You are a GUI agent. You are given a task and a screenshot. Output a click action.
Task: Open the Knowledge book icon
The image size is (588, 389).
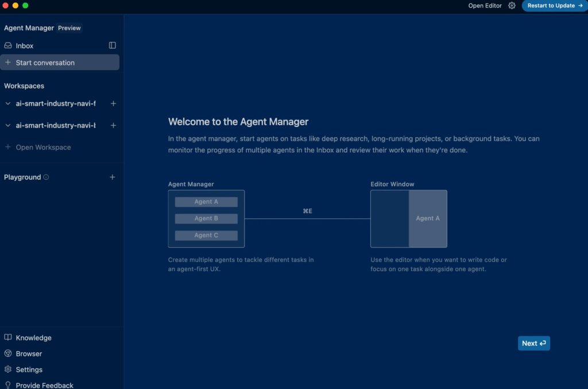coord(8,338)
